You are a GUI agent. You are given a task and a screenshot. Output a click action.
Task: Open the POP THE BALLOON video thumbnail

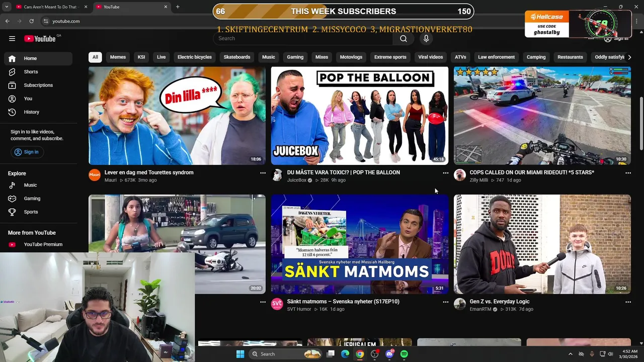click(x=360, y=116)
